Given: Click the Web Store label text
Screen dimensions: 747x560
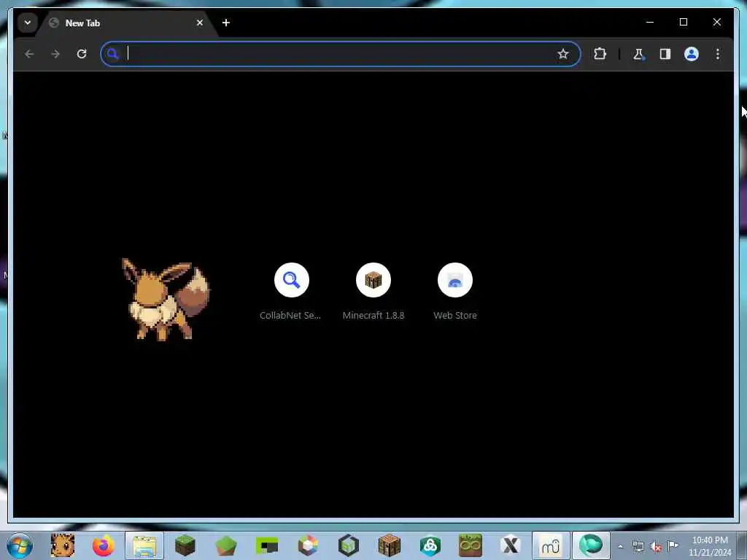Looking at the screenshot, I should 455,315.
